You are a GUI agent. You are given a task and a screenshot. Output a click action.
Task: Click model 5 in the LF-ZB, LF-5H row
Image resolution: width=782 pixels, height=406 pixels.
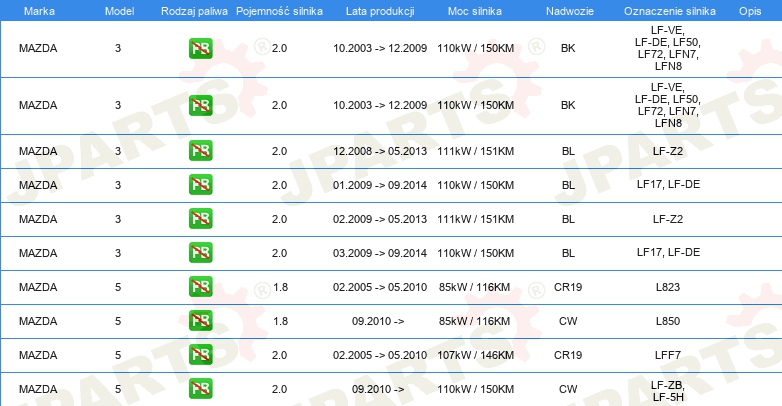click(118, 389)
